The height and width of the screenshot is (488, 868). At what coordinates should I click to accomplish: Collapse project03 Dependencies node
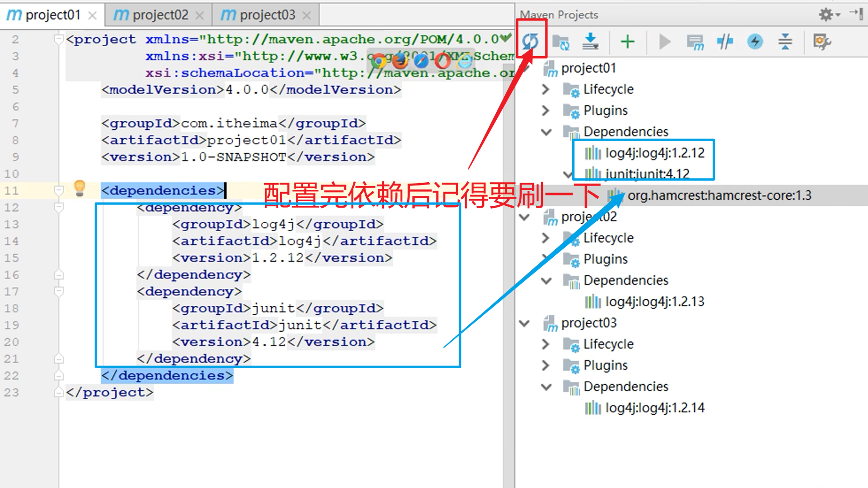point(546,387)
